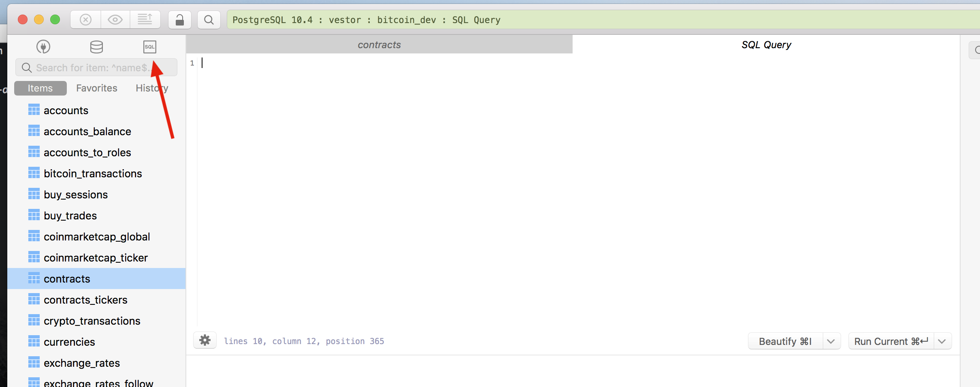This screenshot has height=387, width=980.
Task: Select the coinmarketcap_ticker table
Action: tap(95, 257)
